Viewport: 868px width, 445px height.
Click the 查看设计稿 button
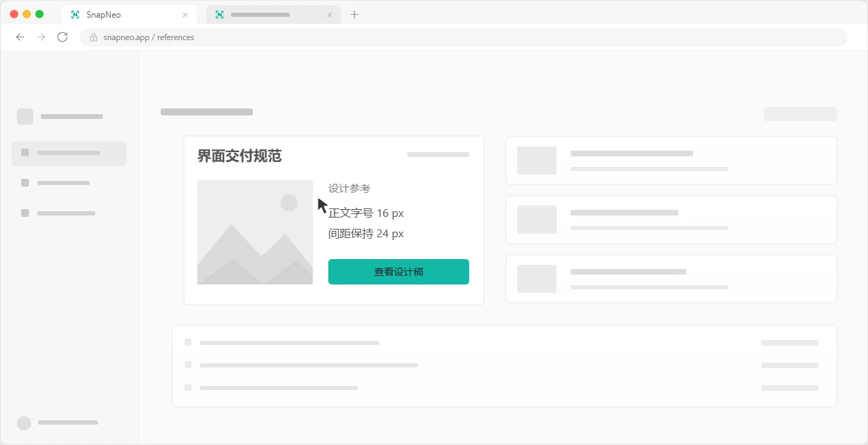(399, 272)
